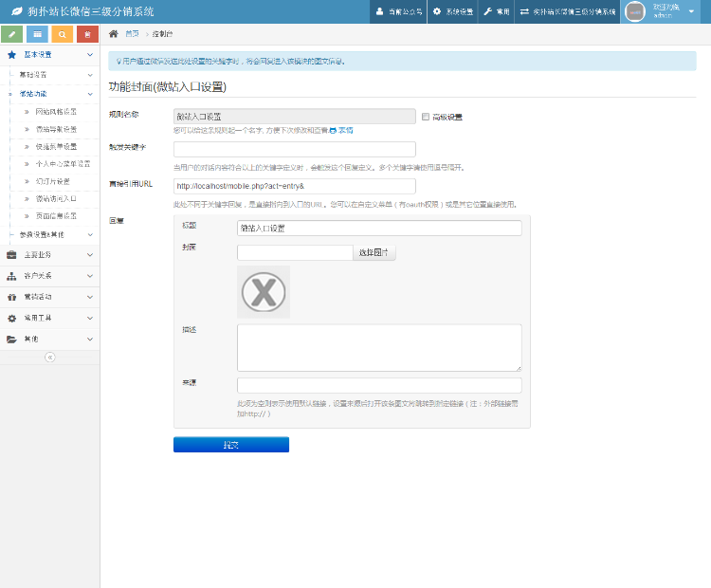Open 幻灯片设置 in sidebar
The width and height of the screenshot is (711, 588).
(52, 181)
